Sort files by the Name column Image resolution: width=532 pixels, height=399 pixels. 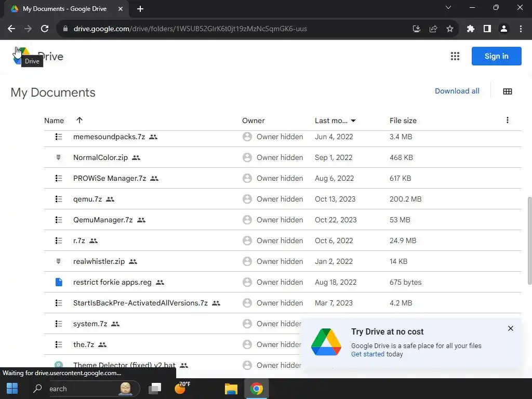click(x=54, y=121)
